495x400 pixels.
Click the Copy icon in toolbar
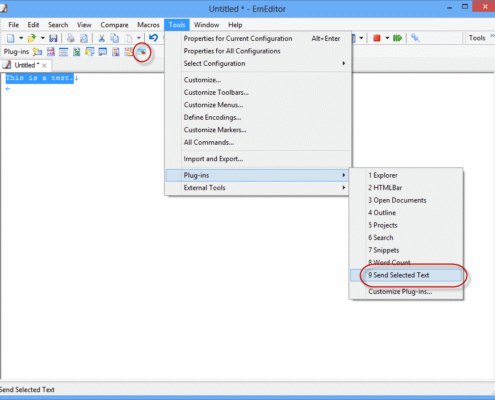coord(115,38)
